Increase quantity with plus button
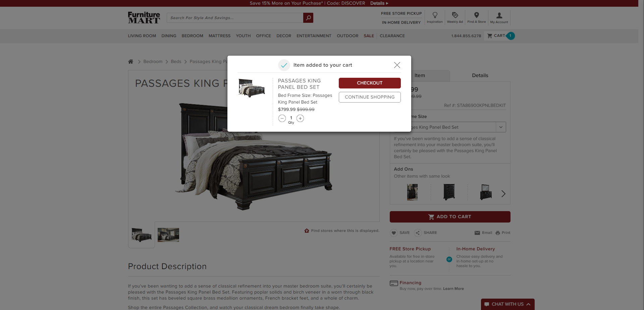This screenshot has height=310, width=644. (x=300, y=118)
